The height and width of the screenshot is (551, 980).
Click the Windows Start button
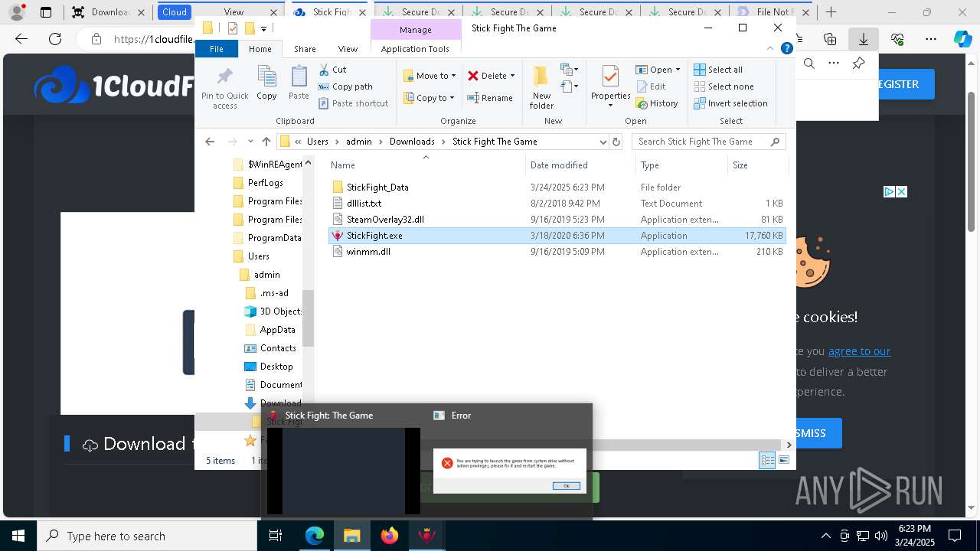18,536
